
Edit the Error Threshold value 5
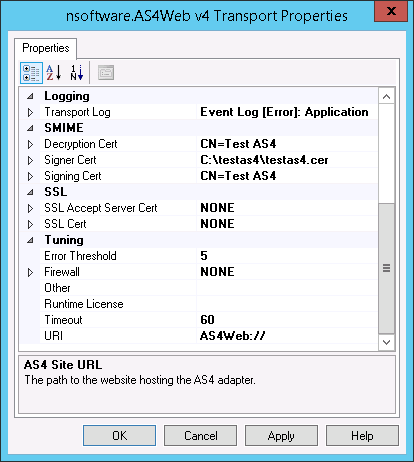(x=204, y=256)
